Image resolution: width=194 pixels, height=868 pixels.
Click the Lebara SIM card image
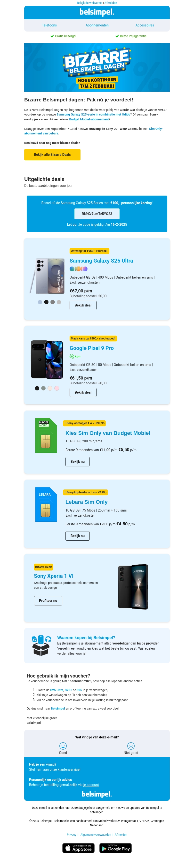(x=46, y=504)
